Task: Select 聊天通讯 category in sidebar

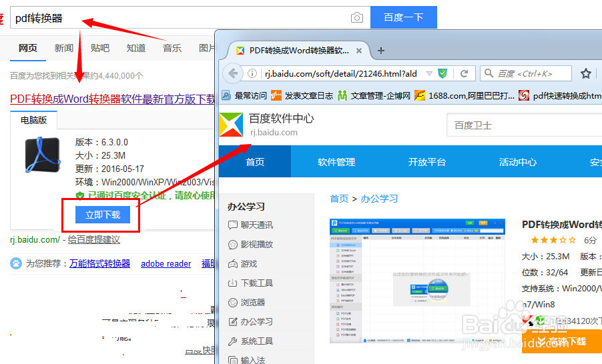Action: click(250, 225)
